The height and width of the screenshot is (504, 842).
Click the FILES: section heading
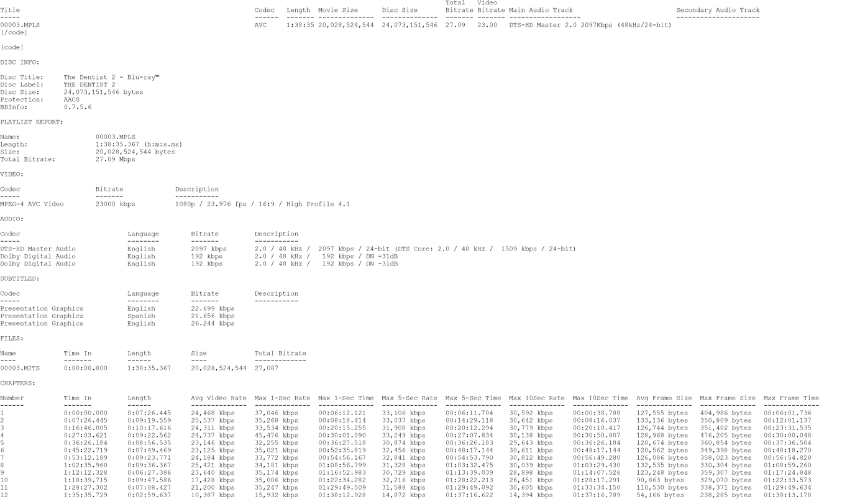(x=12, y=339)
